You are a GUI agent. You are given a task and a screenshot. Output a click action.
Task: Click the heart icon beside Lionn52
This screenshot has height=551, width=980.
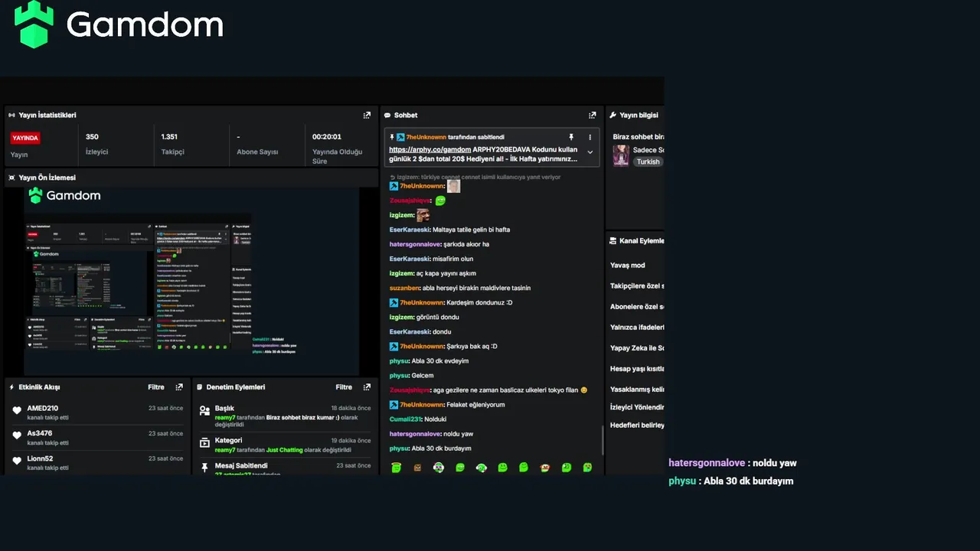coord(17,460)
